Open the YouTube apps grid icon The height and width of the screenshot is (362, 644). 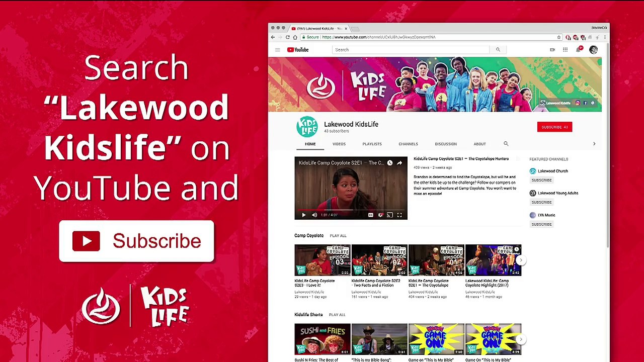coord(565,50)
